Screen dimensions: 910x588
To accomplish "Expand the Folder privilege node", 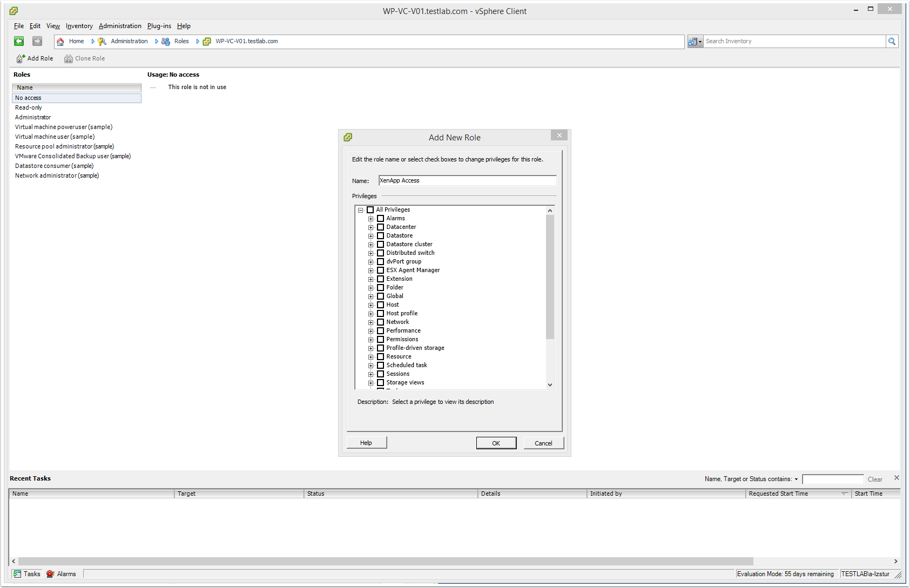I will tap(370, 288).
